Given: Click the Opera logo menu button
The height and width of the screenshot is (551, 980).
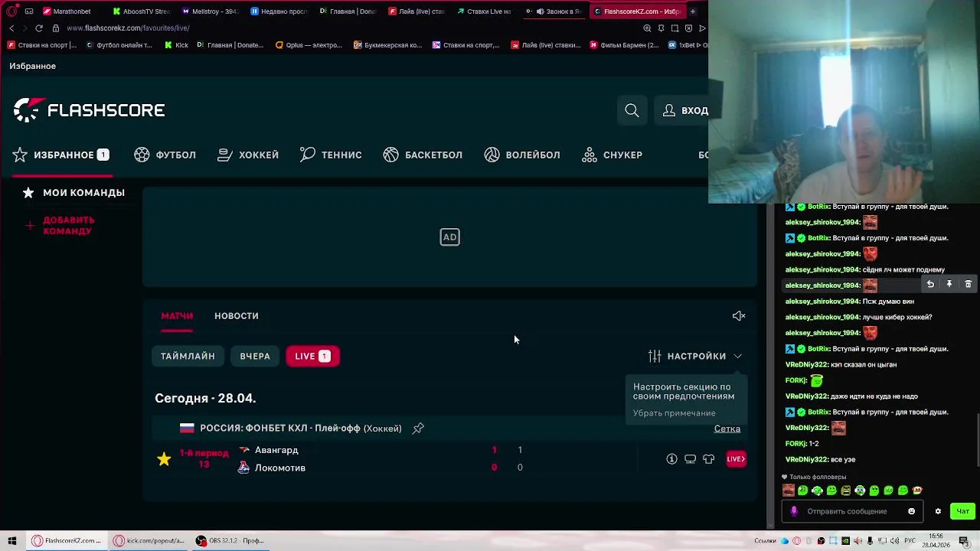Looking at the screenshot, I should (11, 11).
